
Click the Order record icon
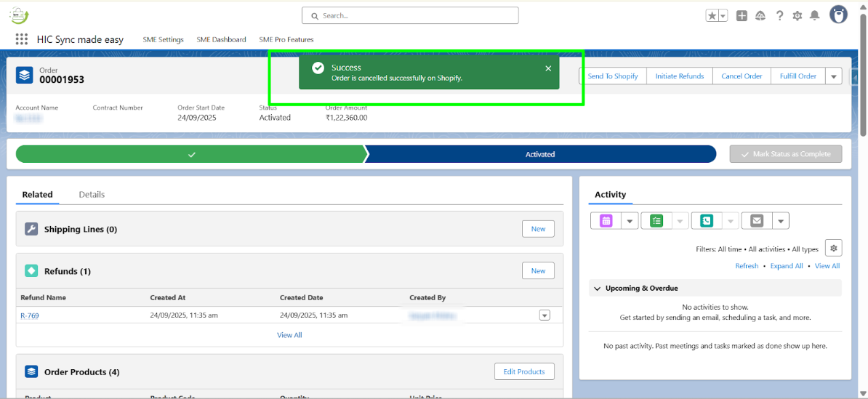point(25,75)
